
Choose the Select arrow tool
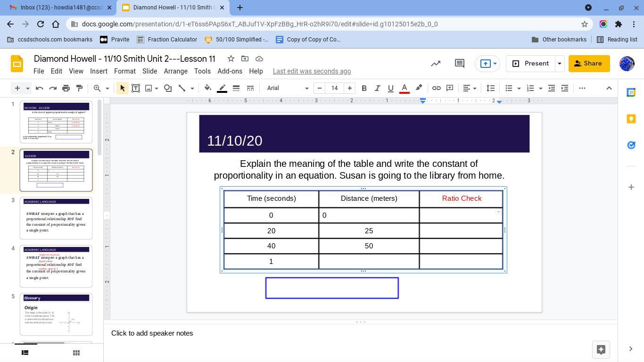122,88
